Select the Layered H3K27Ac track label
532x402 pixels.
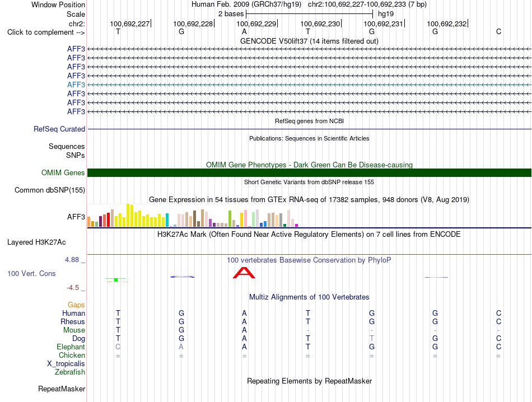pos(36,242)
